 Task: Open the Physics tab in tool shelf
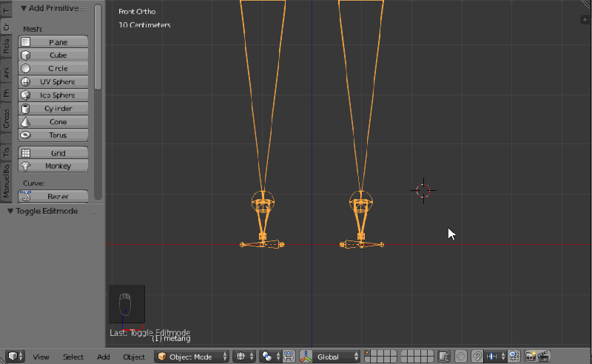click(6, 93)
